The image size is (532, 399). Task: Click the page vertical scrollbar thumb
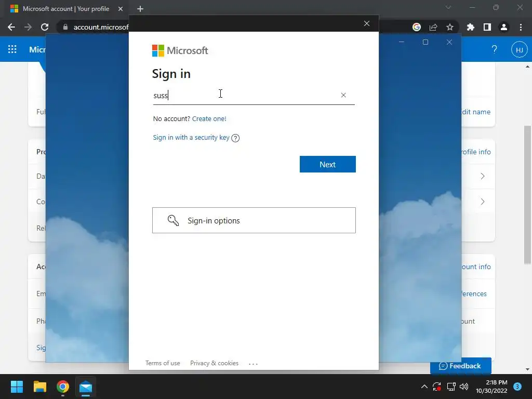point(527,194)
